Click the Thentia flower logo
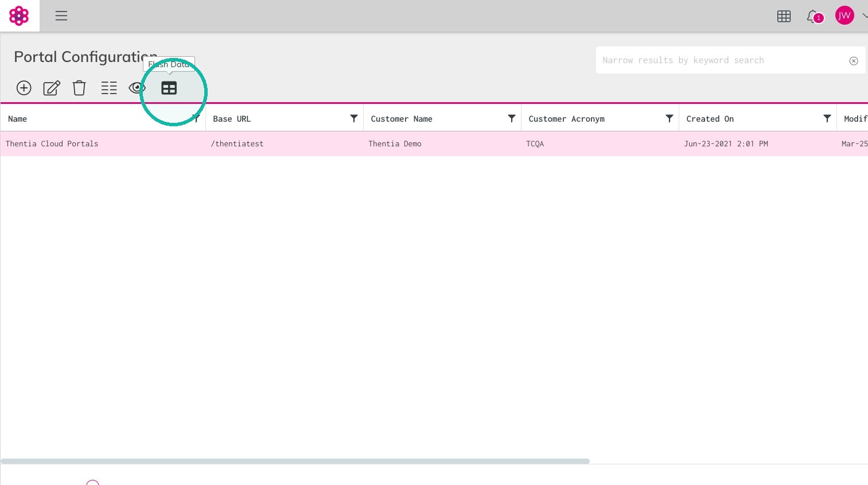The width and height of the screenshot is (868, 485). 19,15
